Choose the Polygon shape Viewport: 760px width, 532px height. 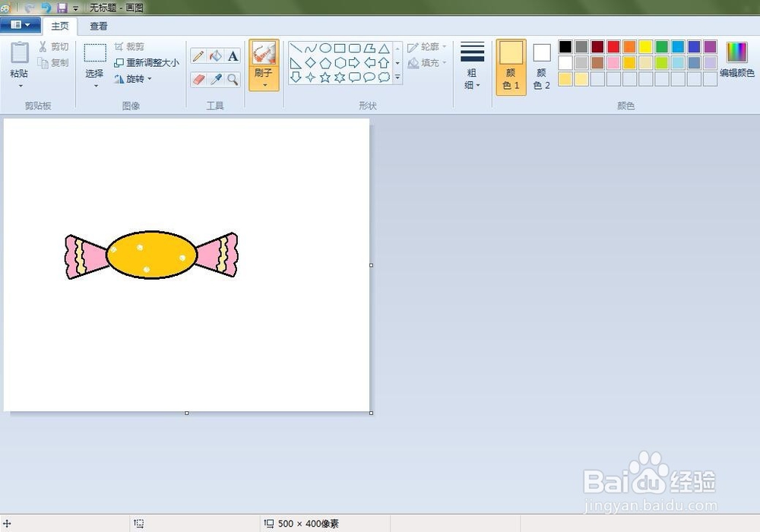tap(369, 48)
